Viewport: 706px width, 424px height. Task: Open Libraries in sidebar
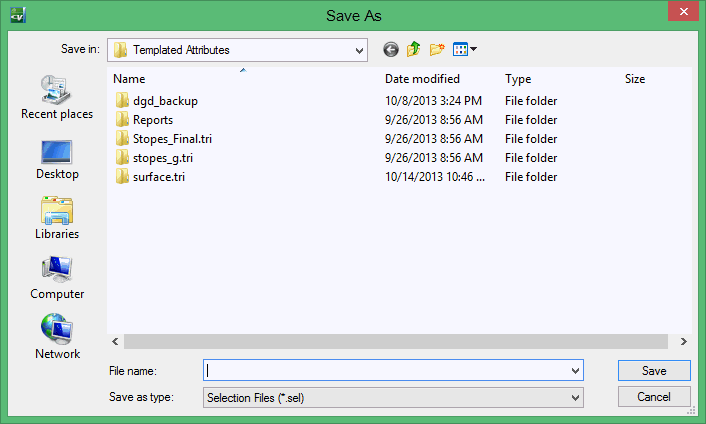(57, 219)
